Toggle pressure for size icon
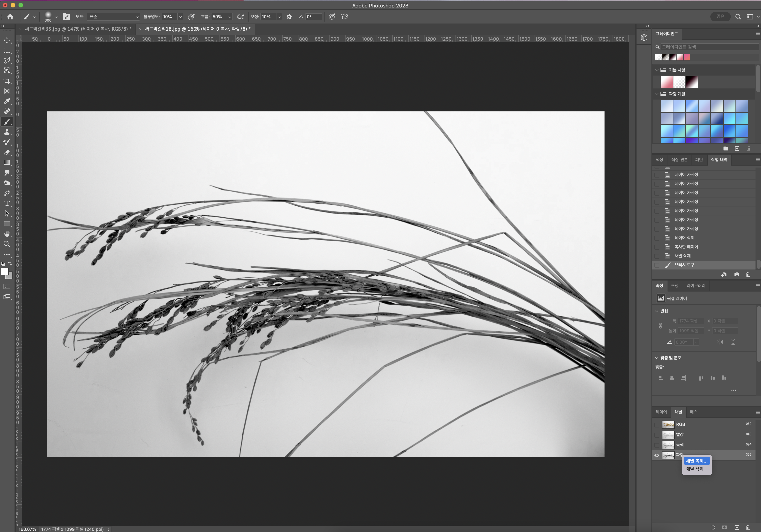761x532 pixels. (x=332, y=16)
